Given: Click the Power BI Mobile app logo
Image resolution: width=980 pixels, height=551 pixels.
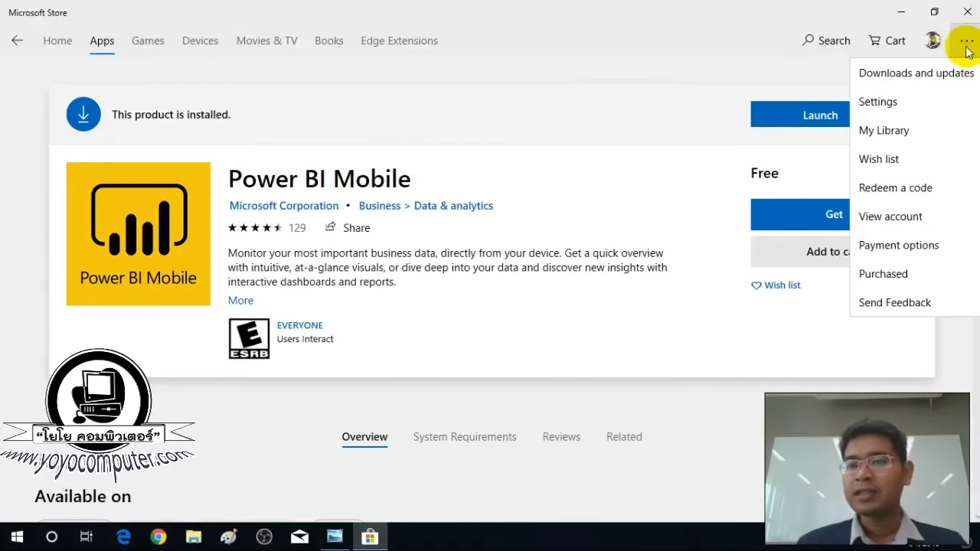Looking at the screenshot, I should tap(138, 233).
